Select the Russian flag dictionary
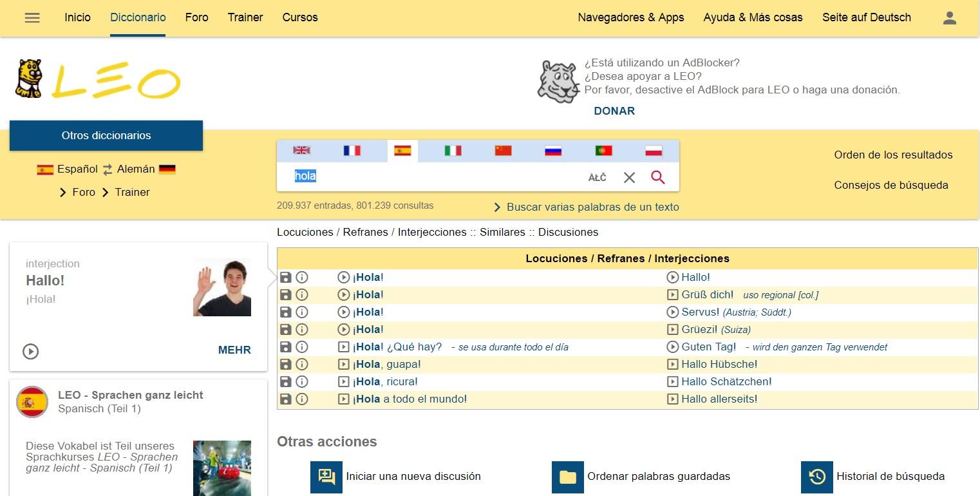The image size is (980, 496). [553, 150]
